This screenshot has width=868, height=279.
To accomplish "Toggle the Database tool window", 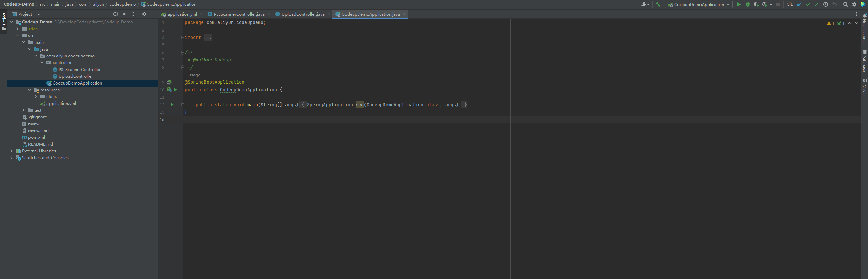I will (864, 61).
